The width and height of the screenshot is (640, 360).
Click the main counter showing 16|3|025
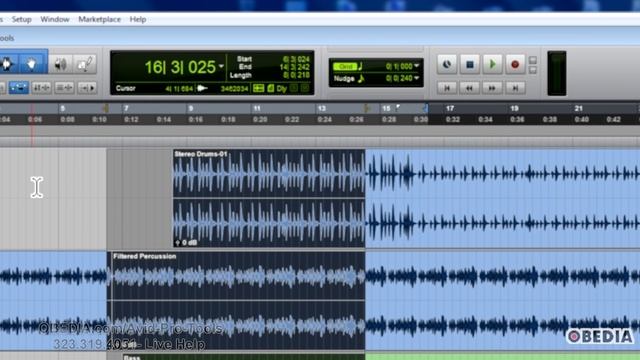coord(180,67)
